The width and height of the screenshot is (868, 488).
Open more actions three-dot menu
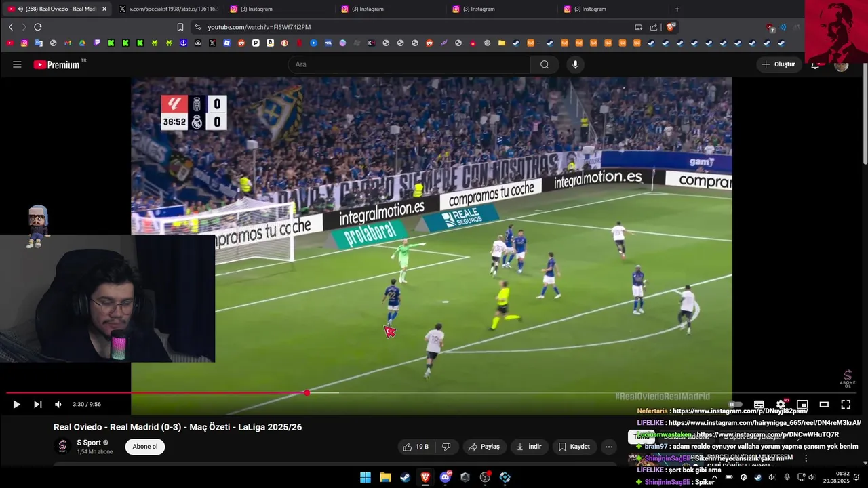tap(609, 447)
